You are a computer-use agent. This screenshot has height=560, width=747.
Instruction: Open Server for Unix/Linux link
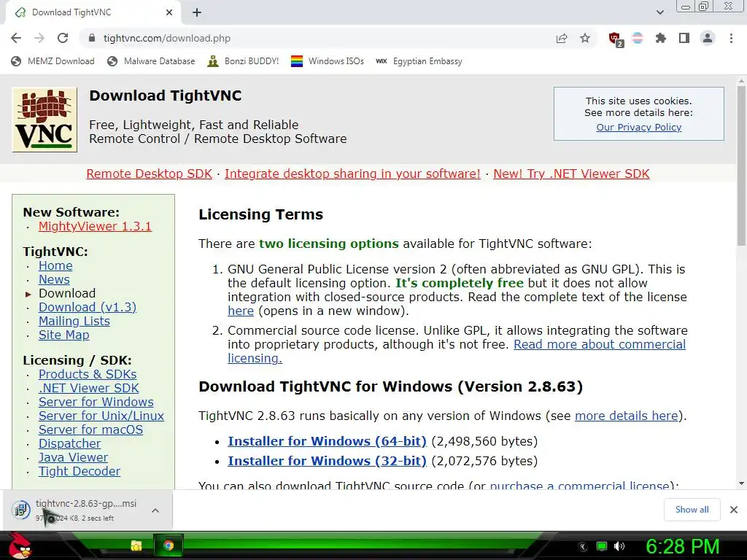[101, 416]
